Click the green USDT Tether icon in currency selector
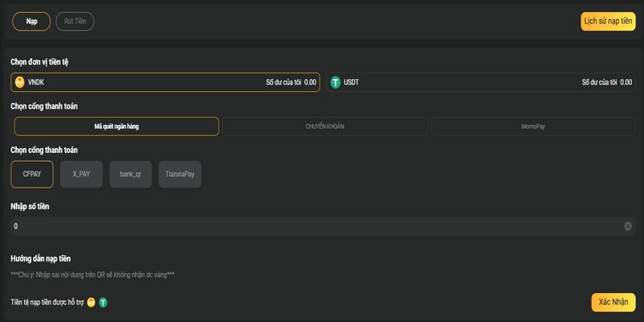 [x=336, y=82]
